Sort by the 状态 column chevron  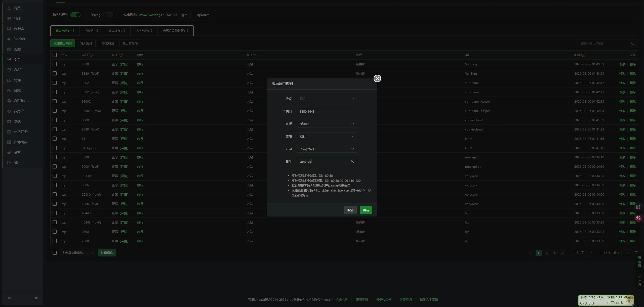[x=255, y=55]
